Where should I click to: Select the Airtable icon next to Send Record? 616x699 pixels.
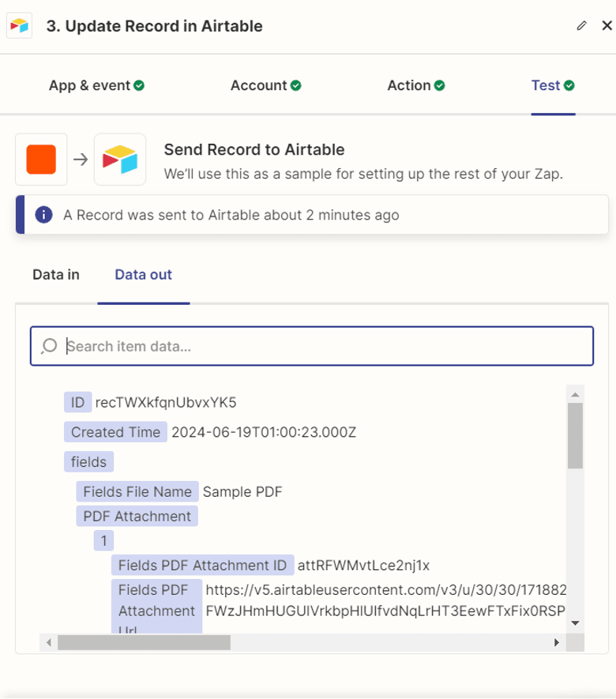click(119, 159)
